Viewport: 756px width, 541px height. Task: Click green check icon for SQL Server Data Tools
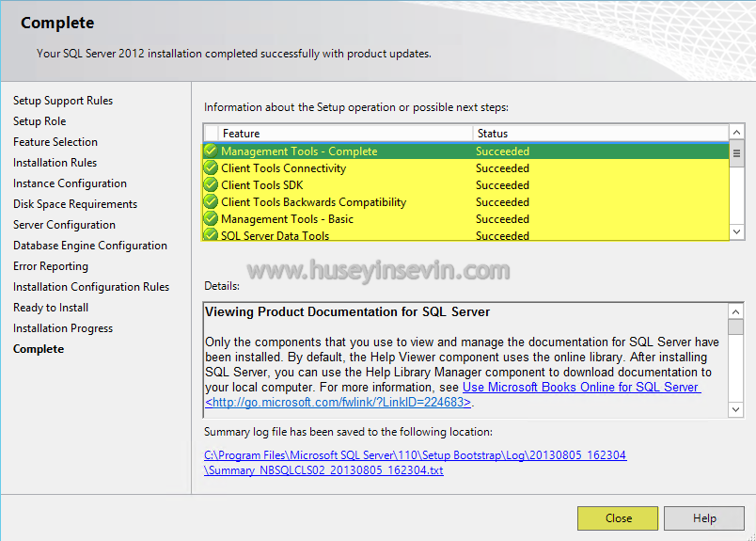211,234
